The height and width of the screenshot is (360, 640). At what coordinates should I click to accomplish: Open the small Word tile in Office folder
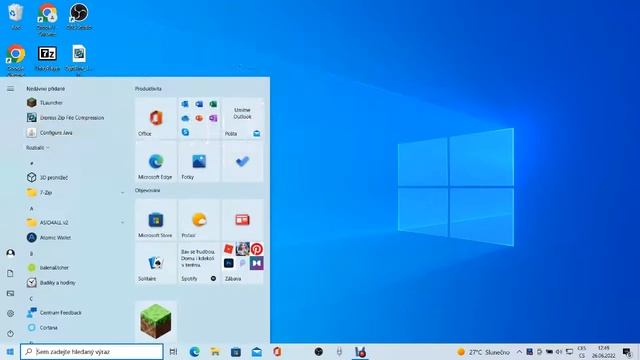(x=199, y=104)
